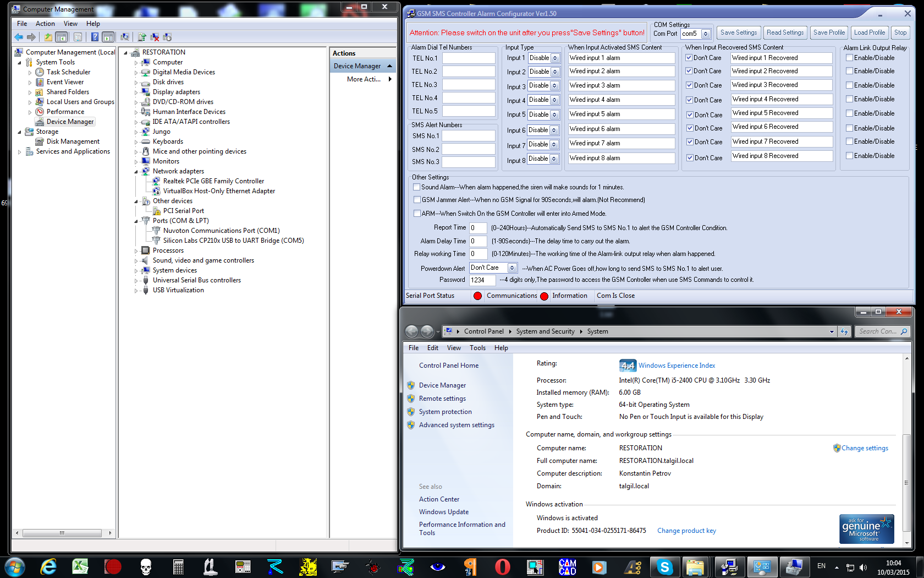
Task: Click the Event Viewer icon in console tree
Action: coord(40,82)
